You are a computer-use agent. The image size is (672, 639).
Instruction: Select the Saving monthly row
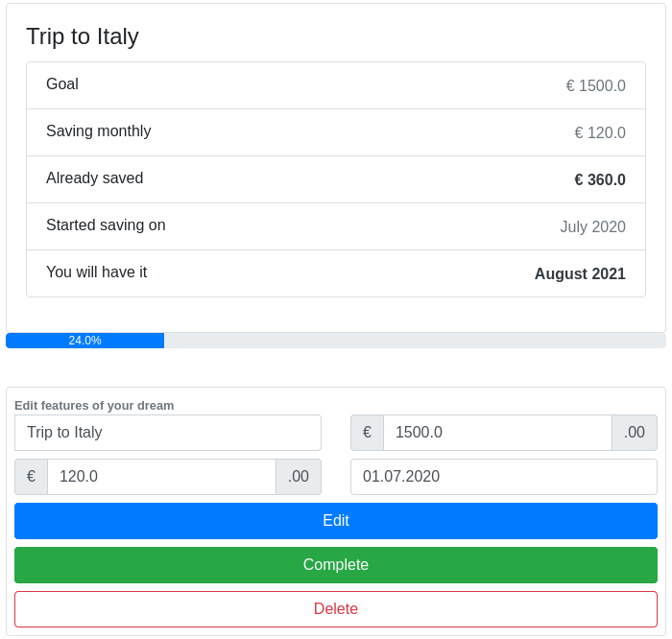pyautogui.click(x=336, y=132)
